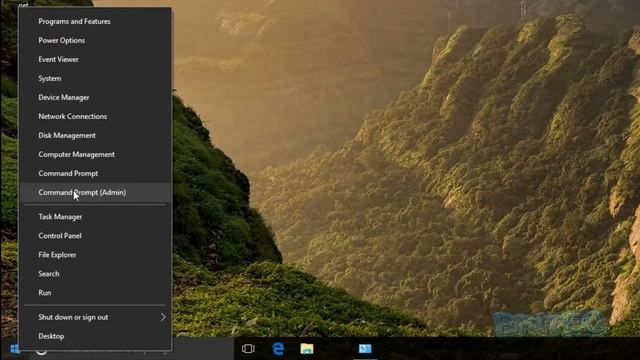Open the Run dialog entry
The height and width of the screenshot is (360, 640).
95,293
